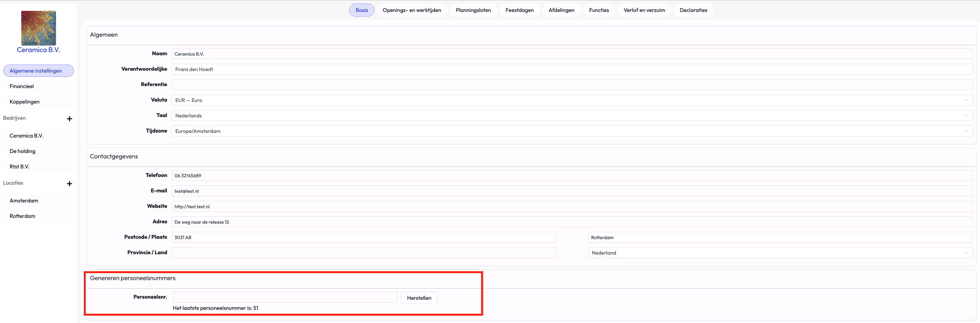Click the Naam input field
The height and width of the screenshot is (323, 980).
click(572, 54)
